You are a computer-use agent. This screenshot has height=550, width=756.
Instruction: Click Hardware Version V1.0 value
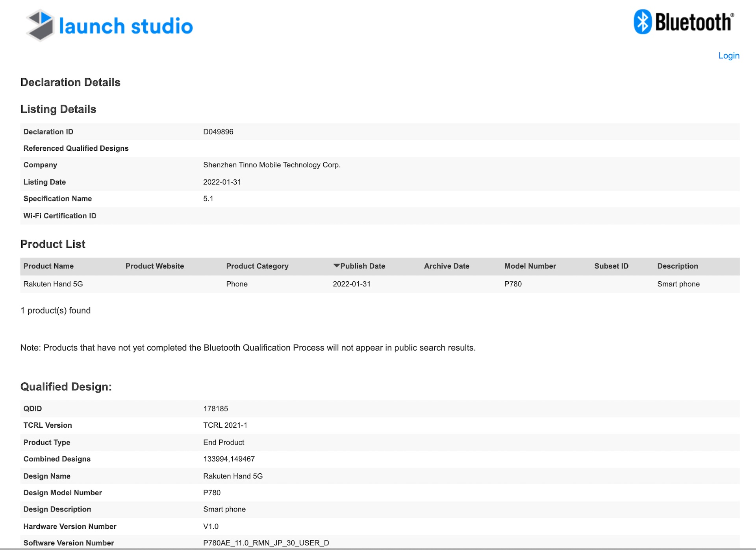(211, 526)
